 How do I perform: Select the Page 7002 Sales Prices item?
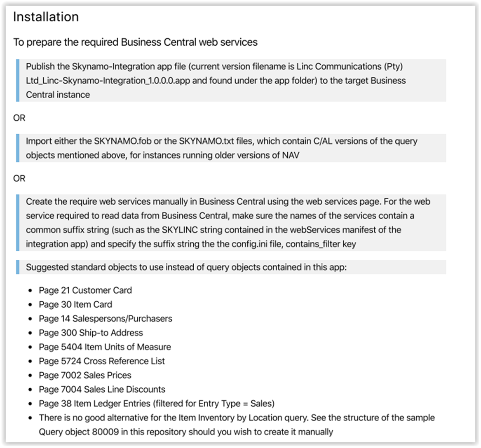85,376
